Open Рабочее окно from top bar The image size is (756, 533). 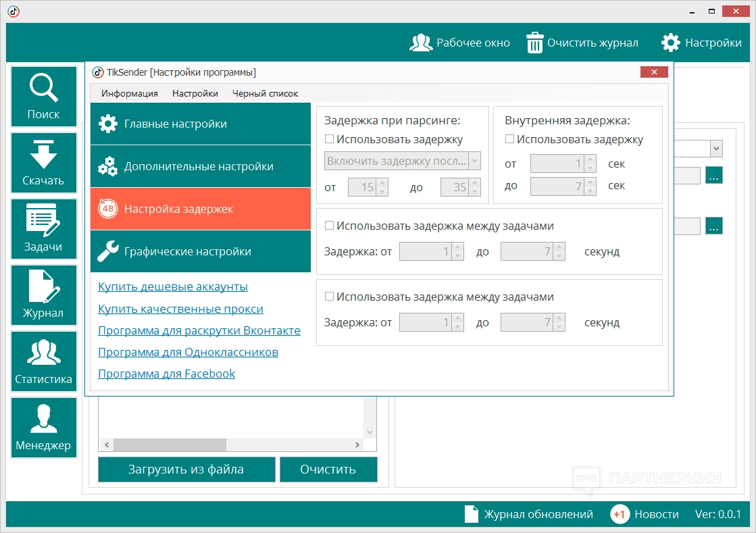point(460,43)
